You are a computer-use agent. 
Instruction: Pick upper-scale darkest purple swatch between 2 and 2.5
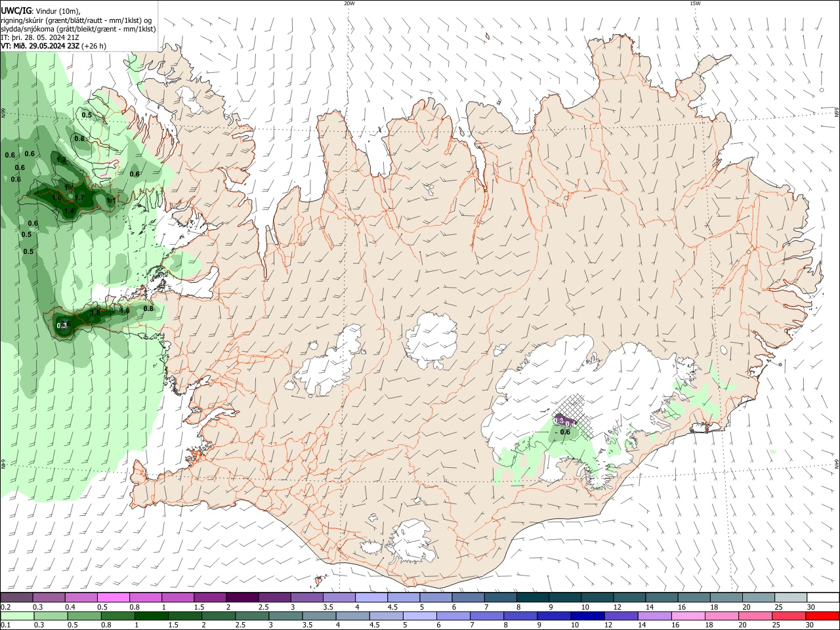click(242, 597)
